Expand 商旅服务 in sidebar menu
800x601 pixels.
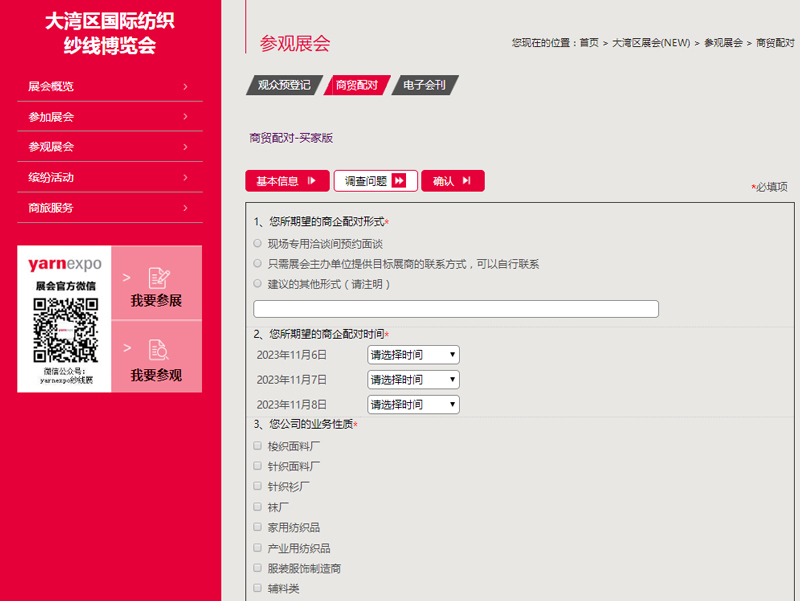click(110, 208)
